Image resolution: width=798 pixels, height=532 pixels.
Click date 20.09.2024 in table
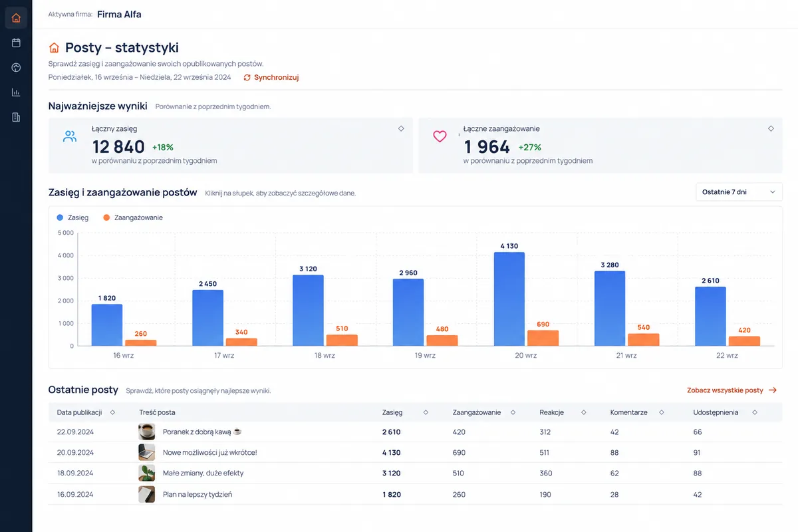[x=75, y=453]
